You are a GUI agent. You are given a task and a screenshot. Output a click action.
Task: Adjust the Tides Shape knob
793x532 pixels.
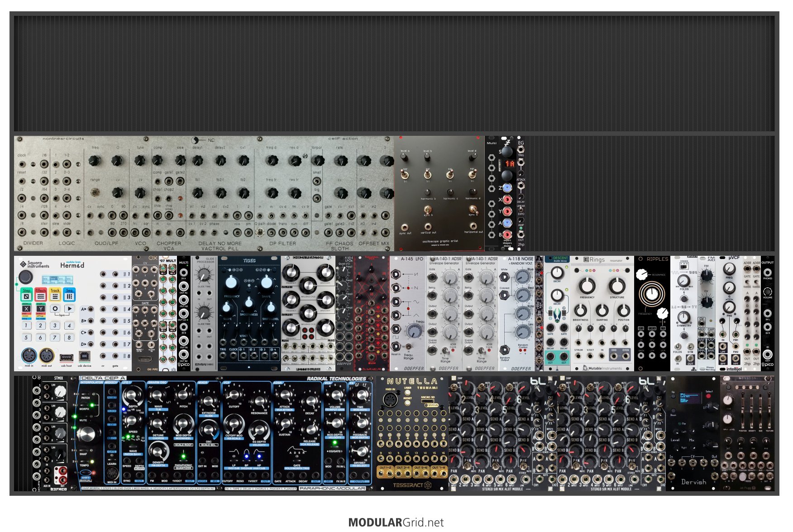click(267, 282)
